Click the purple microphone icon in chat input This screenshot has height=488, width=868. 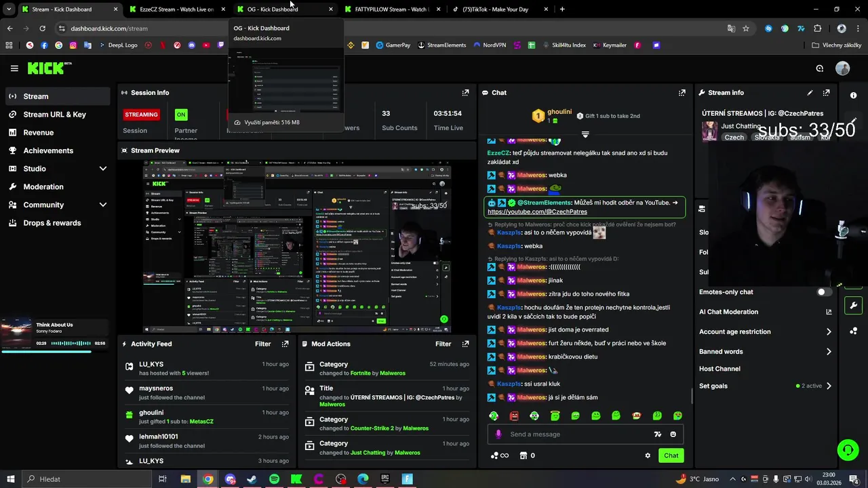click(498, 434)
